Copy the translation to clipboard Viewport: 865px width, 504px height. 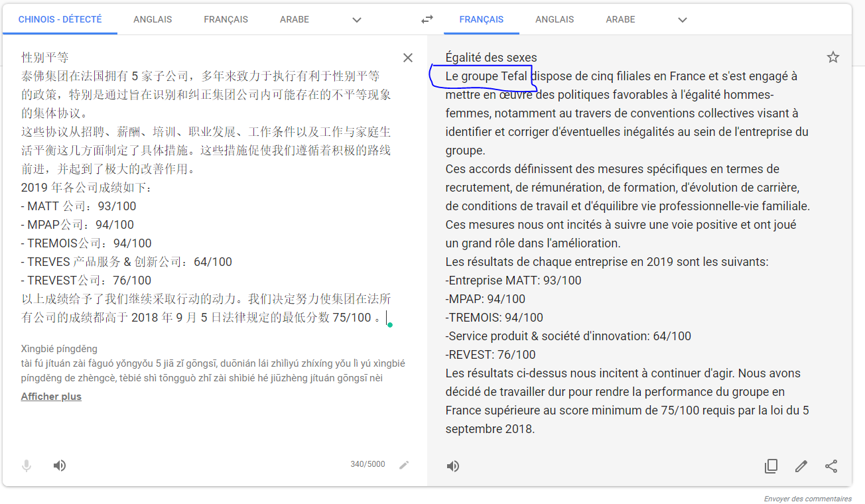click(771, 466)
